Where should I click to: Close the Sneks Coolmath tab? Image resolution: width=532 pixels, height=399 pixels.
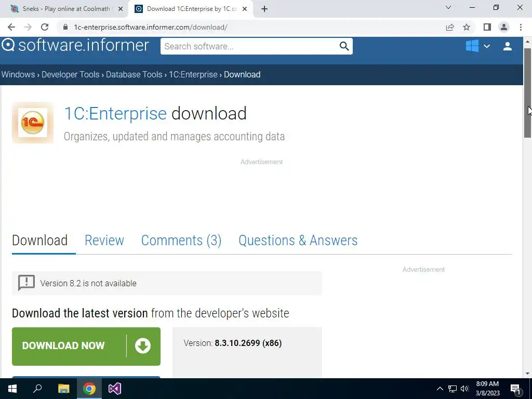tap(121, 9)
